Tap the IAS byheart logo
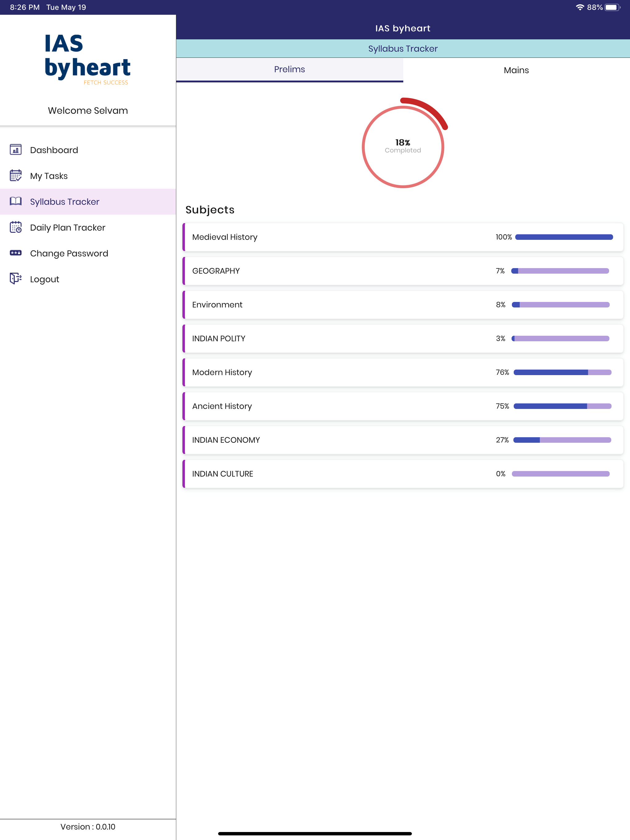Image resolution: width=630 pixels, height=840 pixels. tap(88, 59)
